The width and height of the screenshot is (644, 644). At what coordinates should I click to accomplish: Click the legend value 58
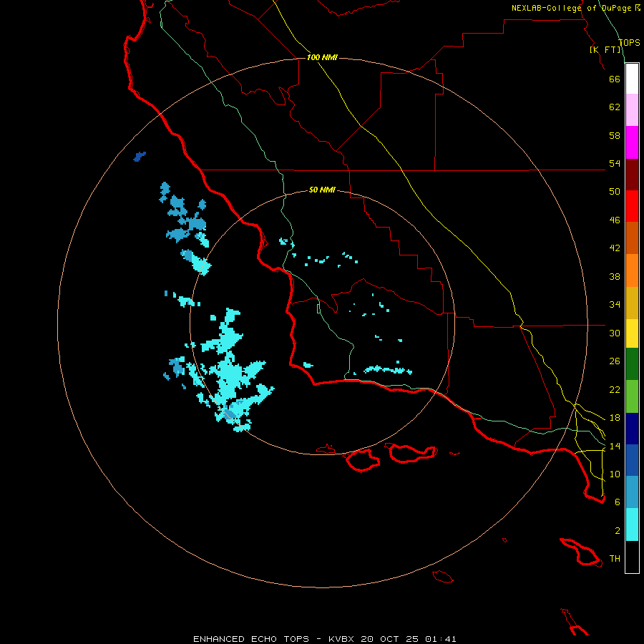pos(615,135)
